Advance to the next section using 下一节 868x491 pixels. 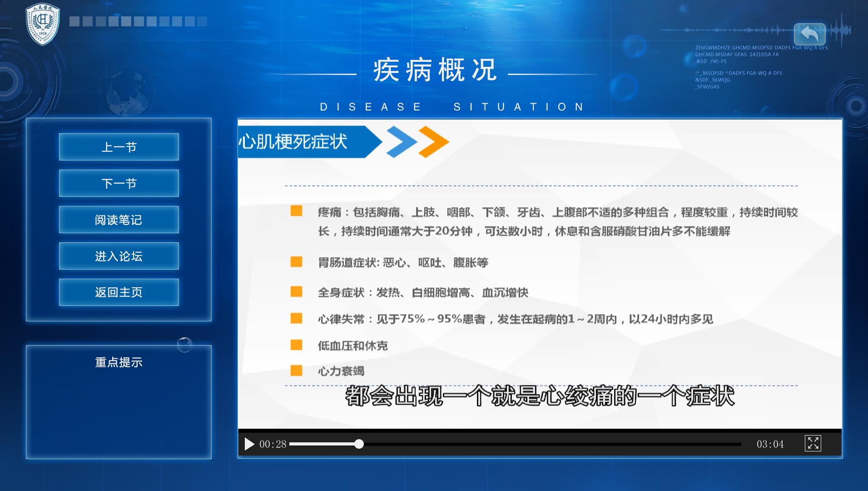coord(119,183)
